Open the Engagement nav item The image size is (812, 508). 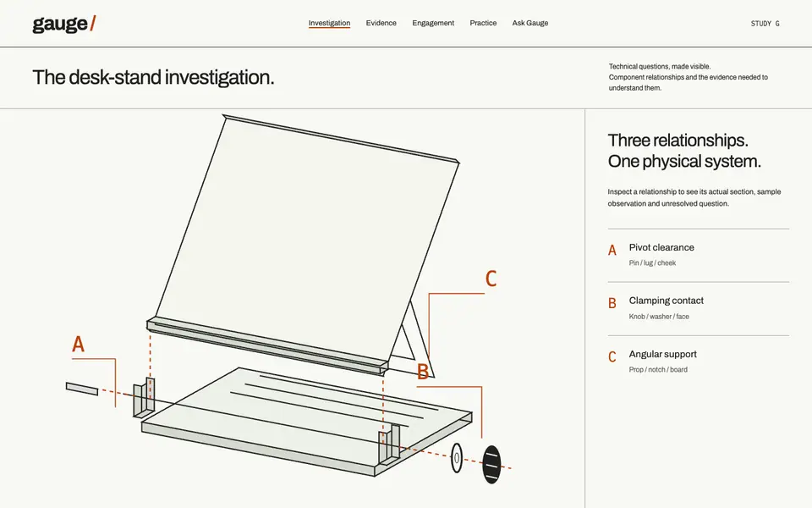click(x=433, y=23)
